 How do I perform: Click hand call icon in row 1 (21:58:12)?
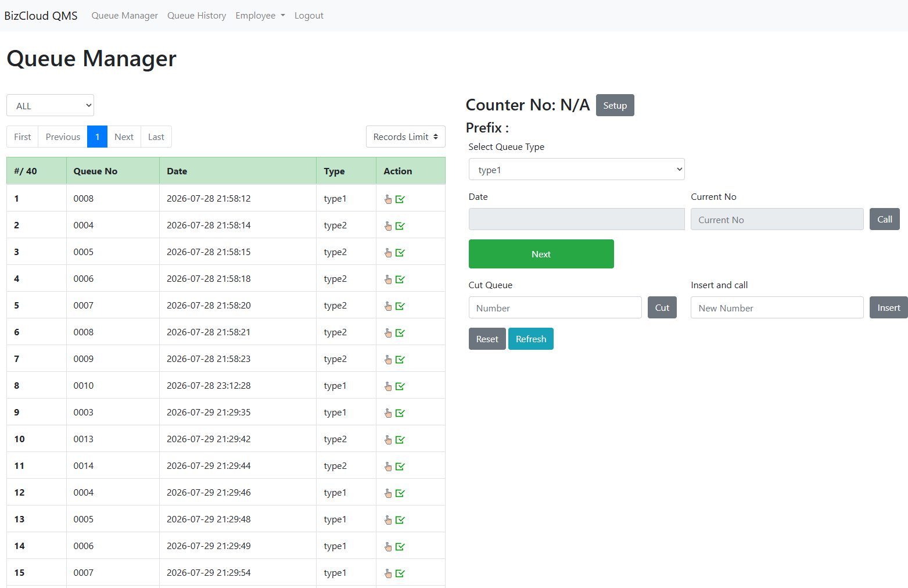click(x=388, y=199)
